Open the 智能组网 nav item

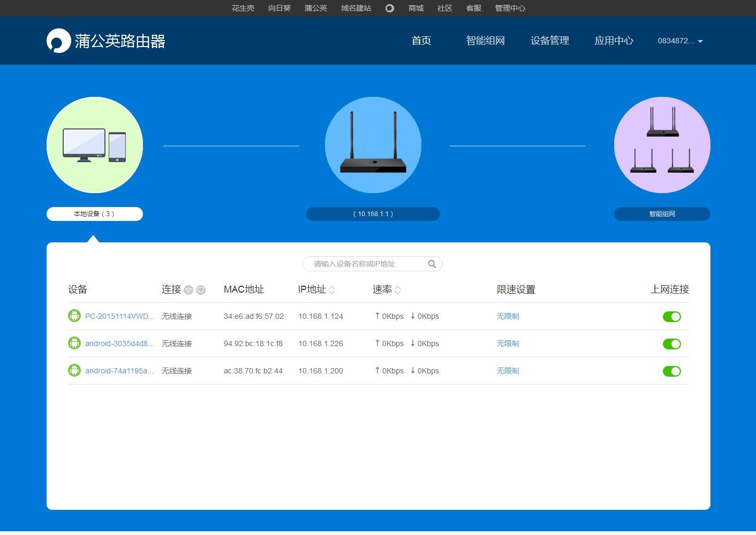pyautogui.click(x=486, y=41)
